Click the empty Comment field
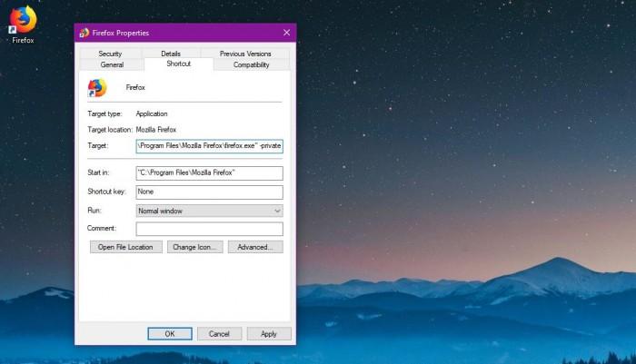This screenshot has height=364, width=636. point(209,229)
